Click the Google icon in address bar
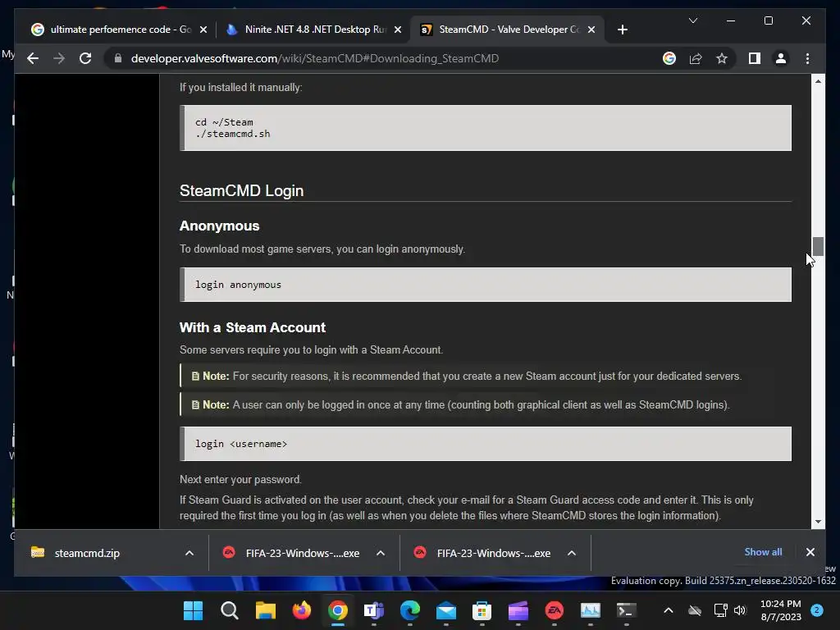840x630 pixels. (669, 58)
